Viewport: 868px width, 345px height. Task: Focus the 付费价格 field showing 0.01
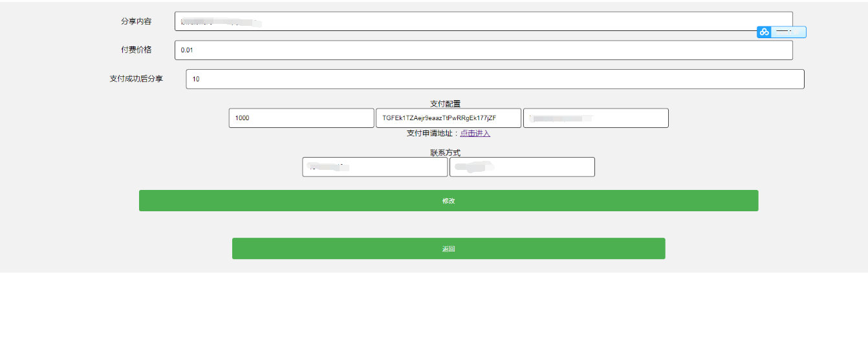click(x=483, y=50)
